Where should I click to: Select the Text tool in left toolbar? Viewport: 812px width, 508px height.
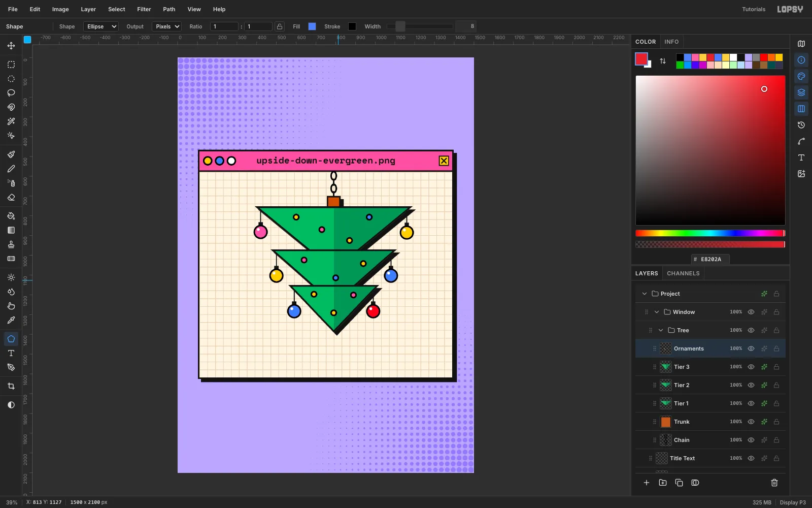click(11, 353)
